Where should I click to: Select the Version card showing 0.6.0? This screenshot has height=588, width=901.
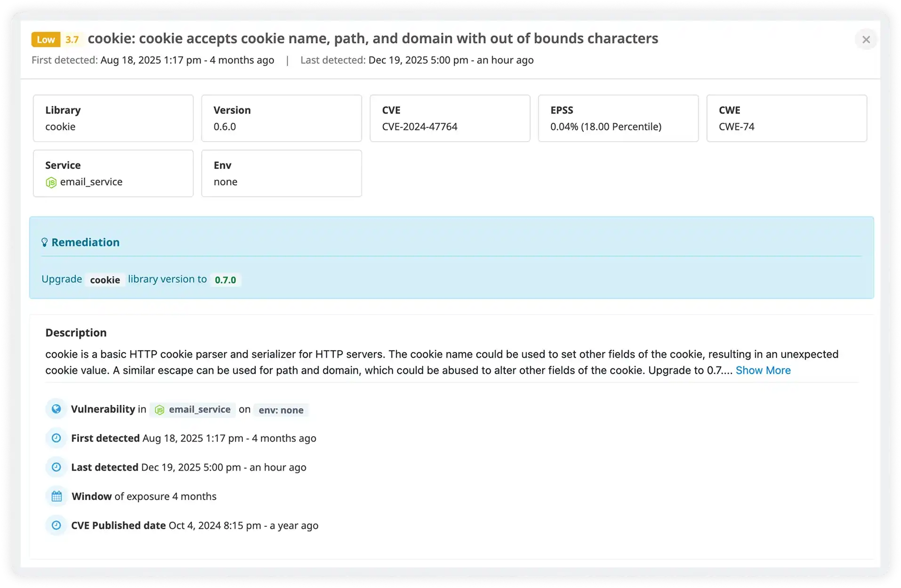click(281, 118)
